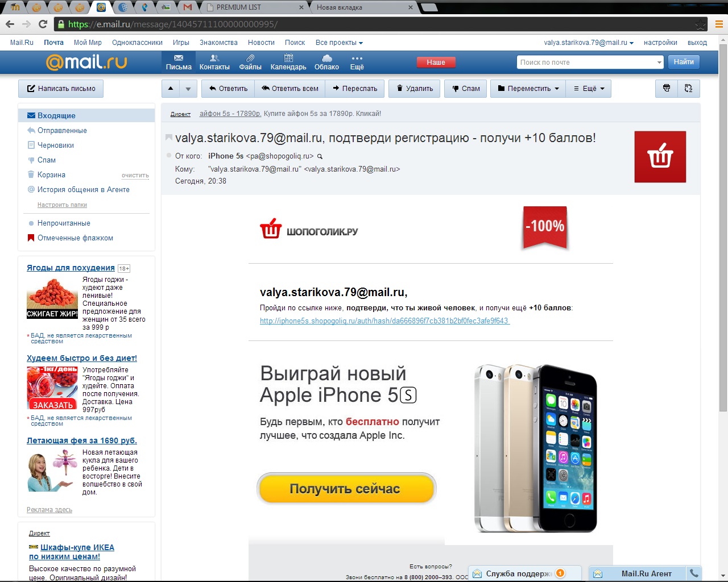
Task: Filter by Отмеченные флажком
Action: click(75, 238)
